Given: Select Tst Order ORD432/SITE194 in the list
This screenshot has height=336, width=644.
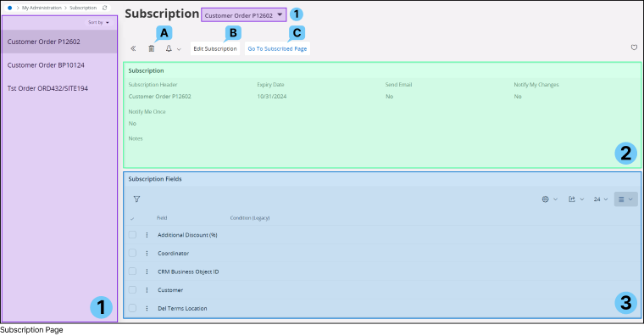Looking at the screenshot, I should 59,88.
